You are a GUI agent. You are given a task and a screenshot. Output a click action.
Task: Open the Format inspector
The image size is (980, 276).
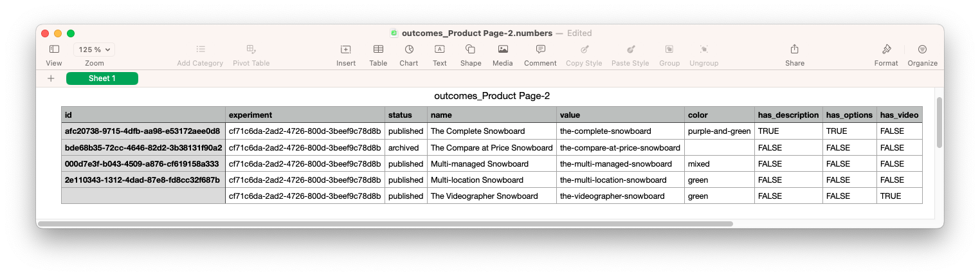(x=886, y=50)
